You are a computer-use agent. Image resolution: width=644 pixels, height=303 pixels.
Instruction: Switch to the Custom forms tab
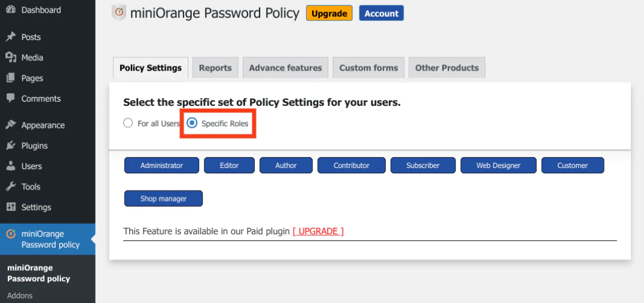point(368,68)
